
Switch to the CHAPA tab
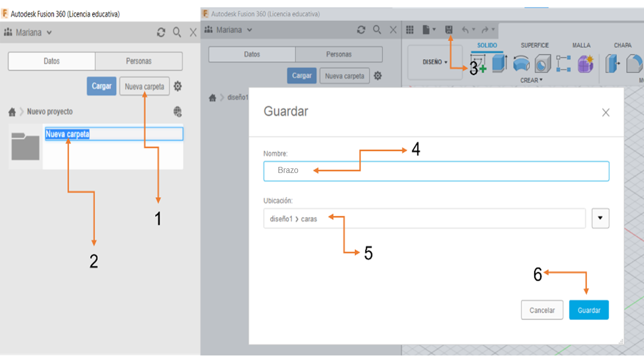pos(622,45)
